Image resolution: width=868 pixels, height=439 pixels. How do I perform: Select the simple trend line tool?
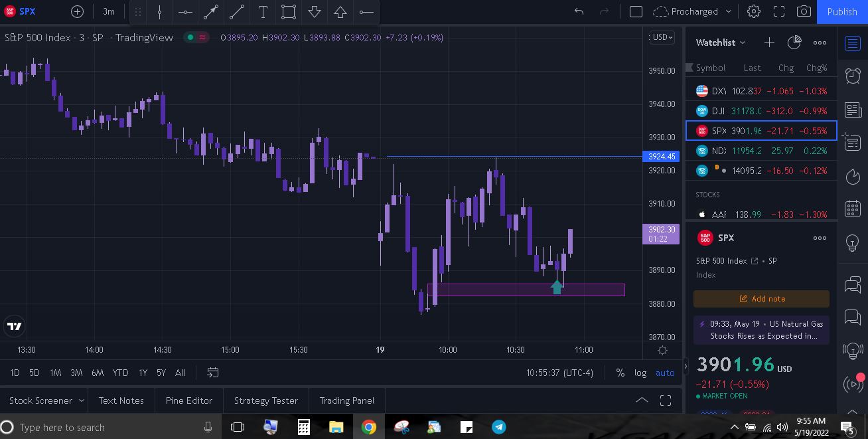click(237, 11)
